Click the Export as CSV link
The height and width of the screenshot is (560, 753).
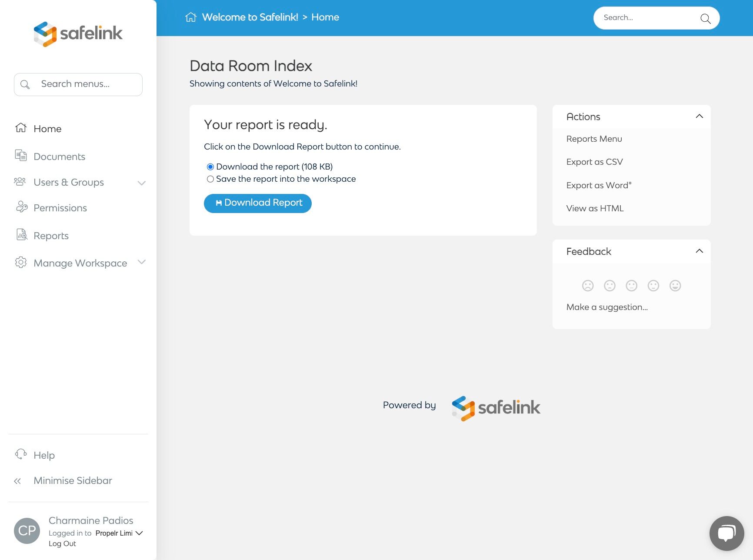[x=594, y=162]
